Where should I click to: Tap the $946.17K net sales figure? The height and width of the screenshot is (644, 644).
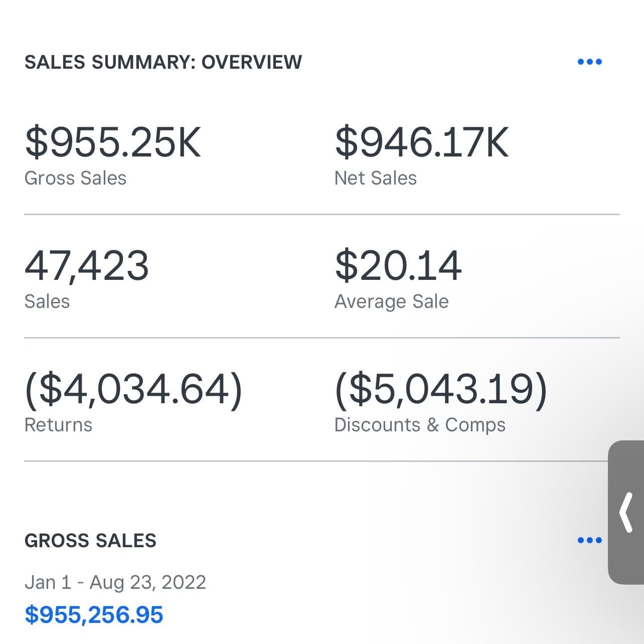click(422, 142)
